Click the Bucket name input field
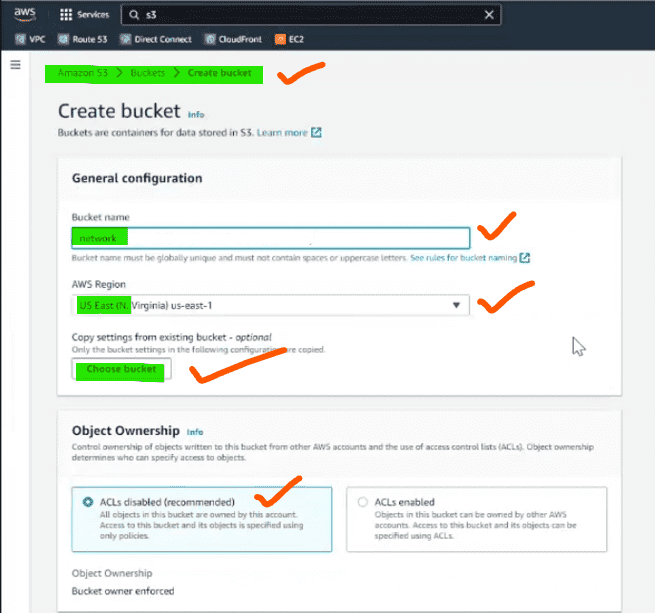Screen dimensions: 655x613 tap(271, 238)
